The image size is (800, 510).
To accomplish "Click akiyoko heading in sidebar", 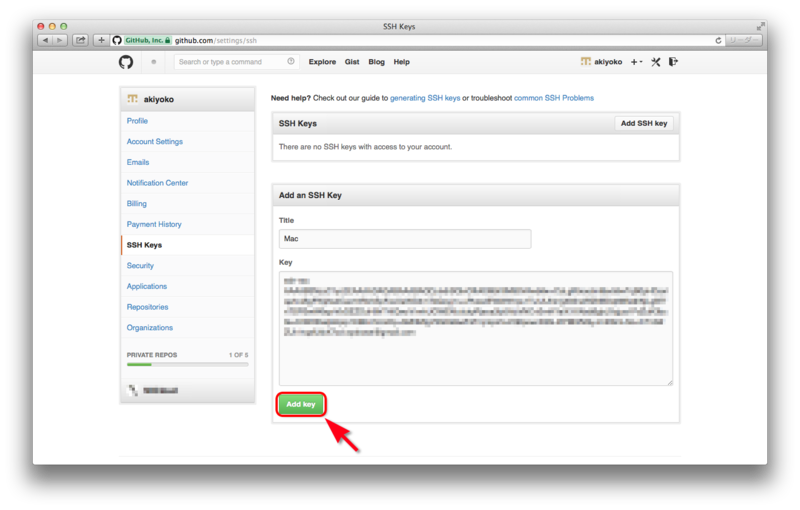I will (x=158, y=99).
